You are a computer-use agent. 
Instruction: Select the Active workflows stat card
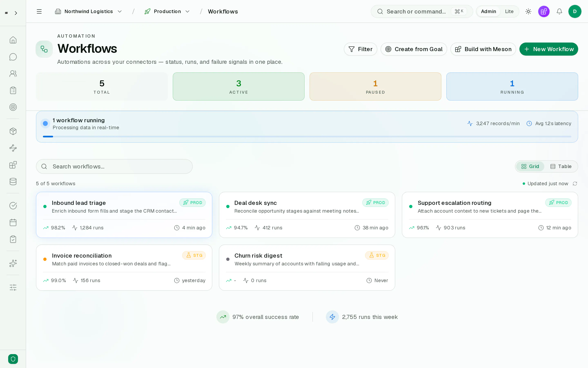coord(239,86)
